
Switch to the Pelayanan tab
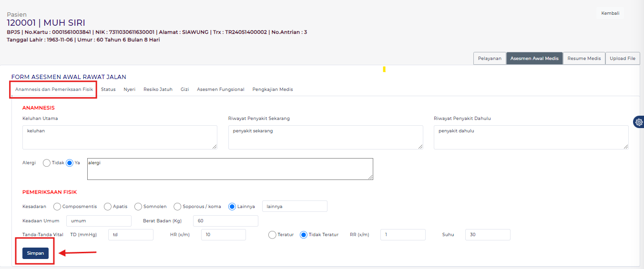(x=490, y=59)
